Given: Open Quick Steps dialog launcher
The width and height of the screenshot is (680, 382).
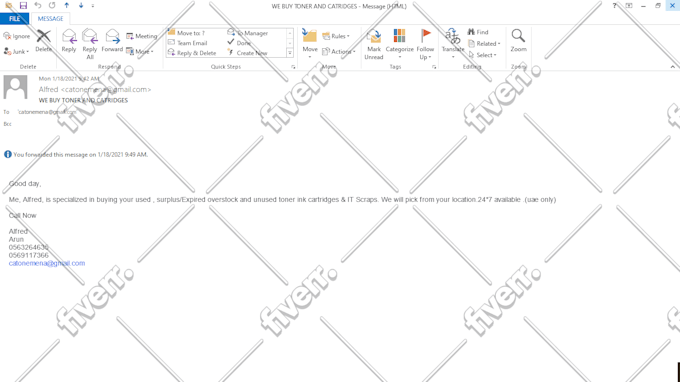Looking at the screenshot, I should (293, 67).
